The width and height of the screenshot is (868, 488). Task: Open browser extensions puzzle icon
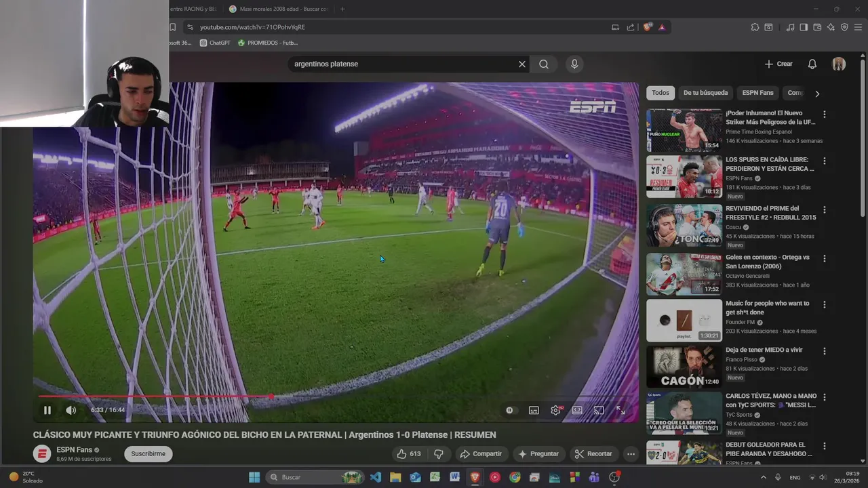pyautogui.click(x=755, y=27)
